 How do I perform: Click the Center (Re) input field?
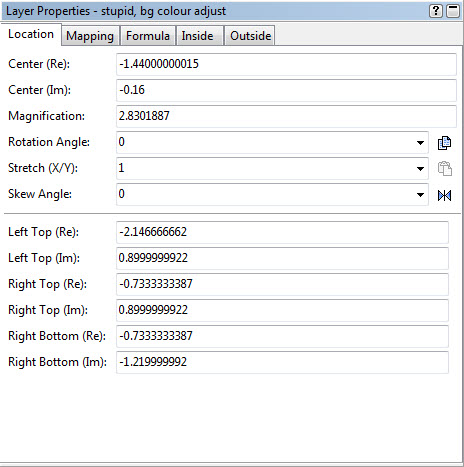click(x=286, y=64)
